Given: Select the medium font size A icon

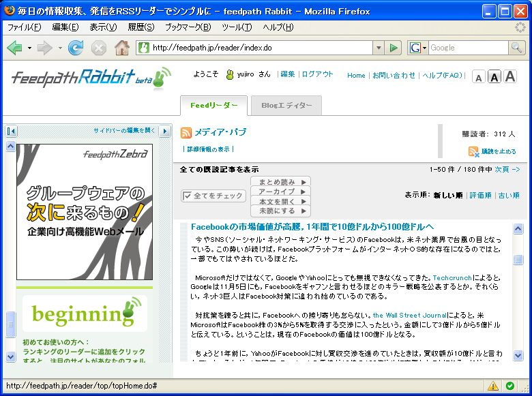Looking at the screenshot, I should coord(494,77).
